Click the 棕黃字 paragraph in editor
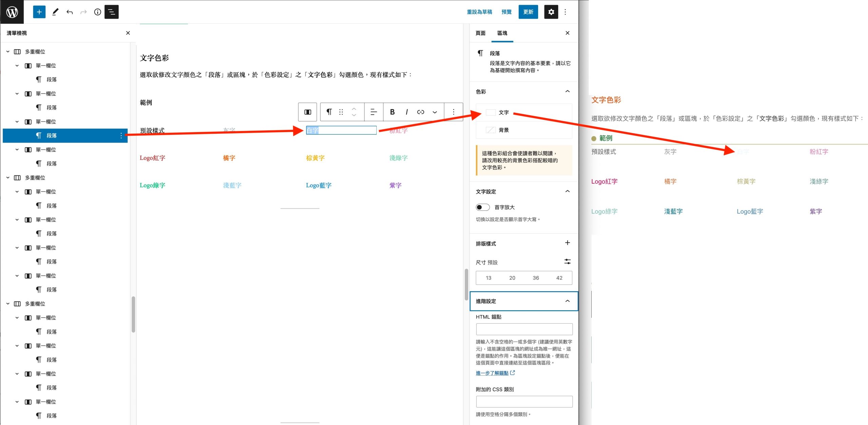Image resolution: width=868 pixels, height=425 pixels. tap(315, 158)
